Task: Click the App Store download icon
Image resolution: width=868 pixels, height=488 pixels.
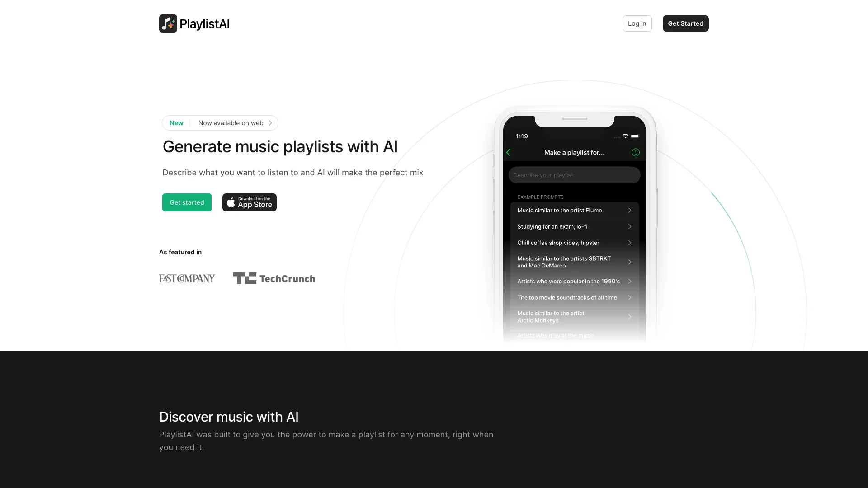Action: 249,202
